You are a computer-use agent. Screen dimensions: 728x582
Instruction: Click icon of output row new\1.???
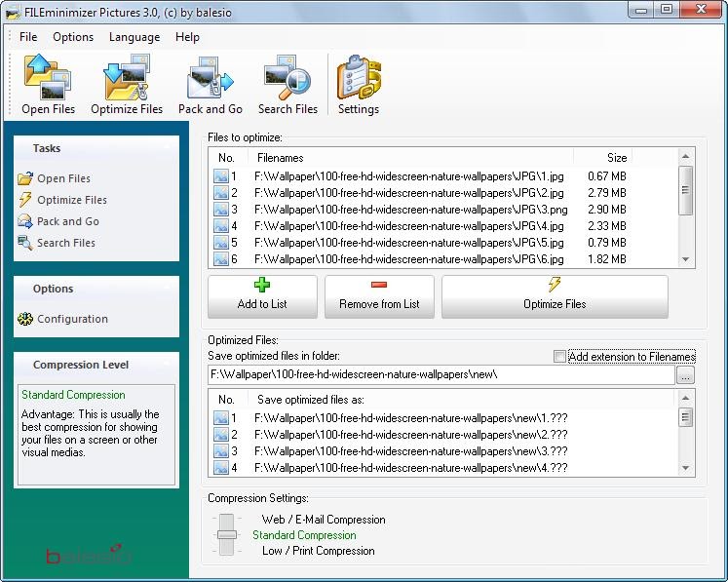221,417
